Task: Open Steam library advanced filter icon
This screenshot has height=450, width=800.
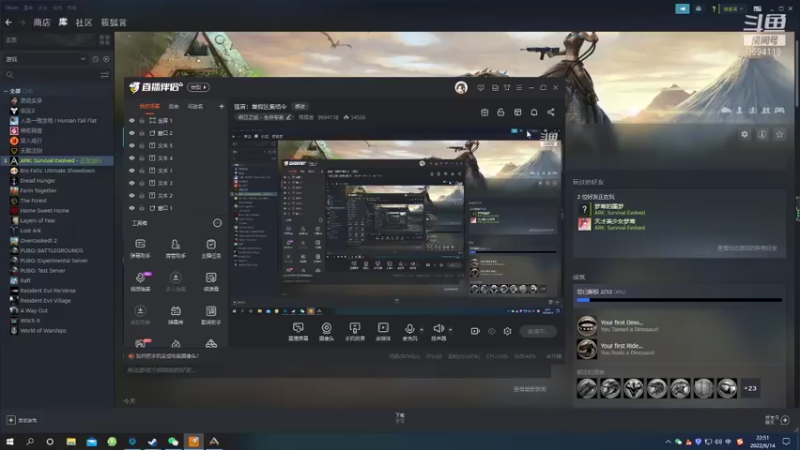Action: 105,75
